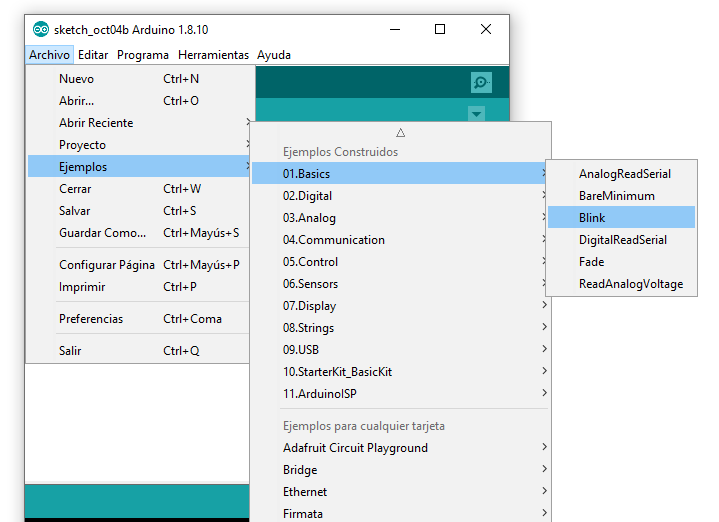
Task: Click the scroll-up triangle in examples menu
Action: (x=400, y=133)
